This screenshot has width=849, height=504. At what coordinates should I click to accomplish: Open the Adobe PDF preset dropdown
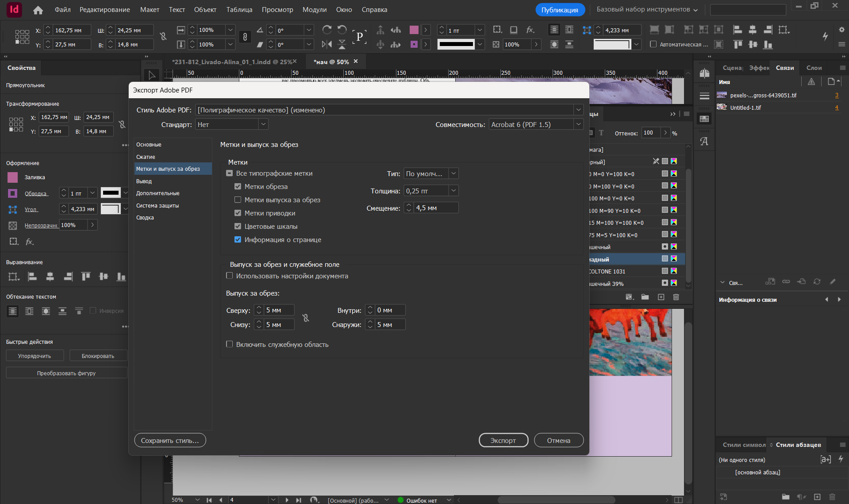coord(389,110)
